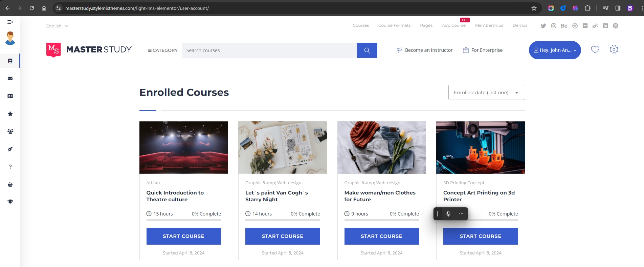Image resolution: width=644 pixels, height=267 pixels.
Task: Toggle browser side panel icon
Action: tap(618, 8)
